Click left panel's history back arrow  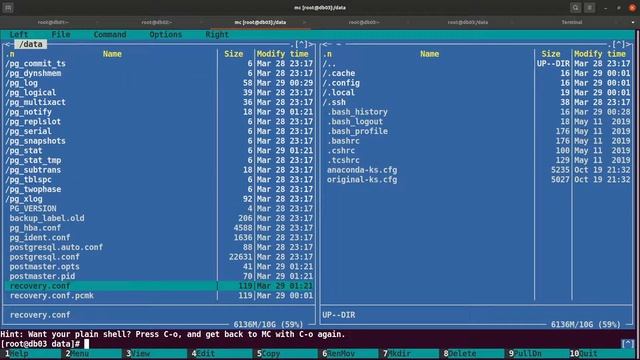tap(7, 44)
